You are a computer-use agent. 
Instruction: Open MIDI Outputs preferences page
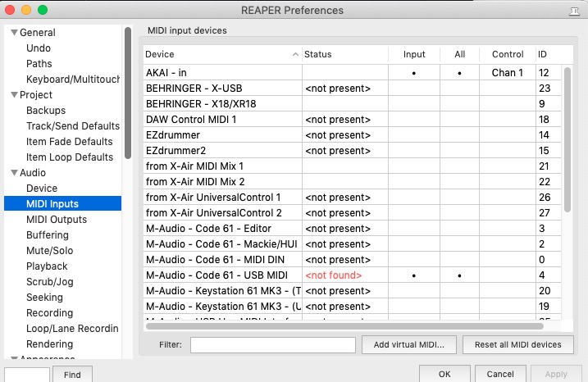point(56,220)
